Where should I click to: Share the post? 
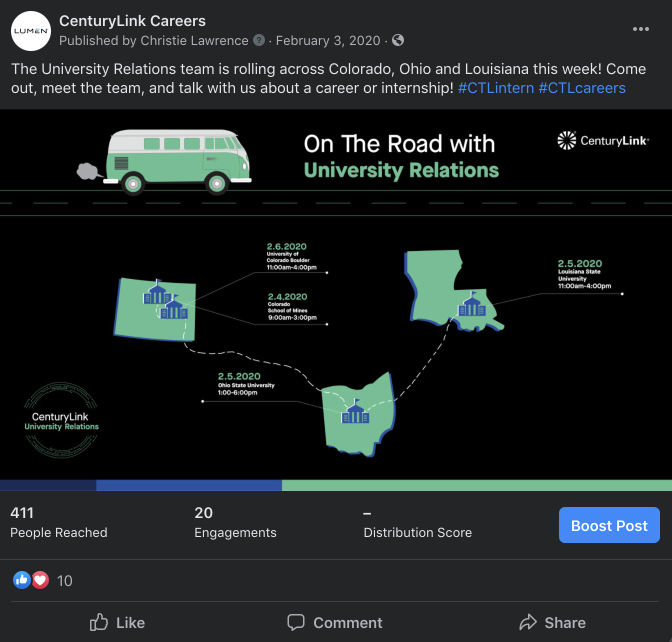pos(552,622)
